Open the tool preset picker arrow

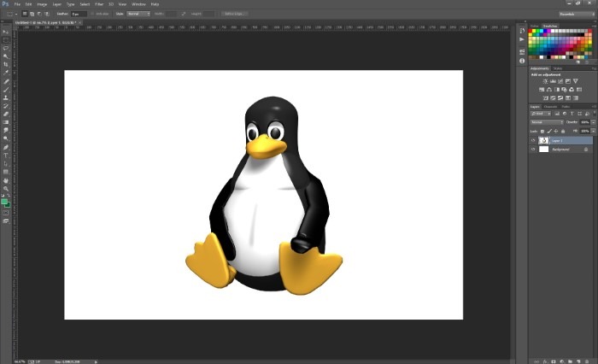16,14
